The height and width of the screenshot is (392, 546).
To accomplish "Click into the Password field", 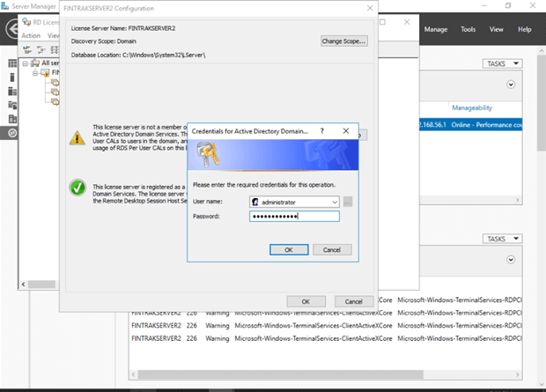I will point(293,216).
